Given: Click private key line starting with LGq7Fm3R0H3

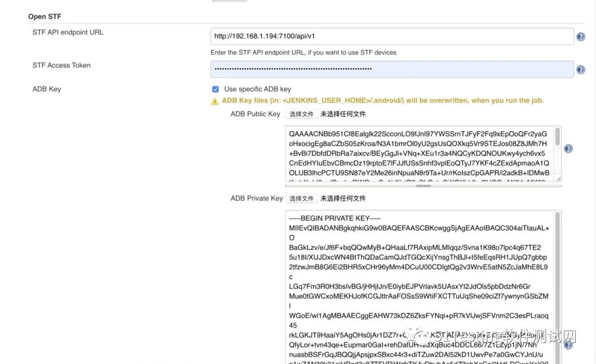Looking at the screenshot, I should tap(409, 286).
